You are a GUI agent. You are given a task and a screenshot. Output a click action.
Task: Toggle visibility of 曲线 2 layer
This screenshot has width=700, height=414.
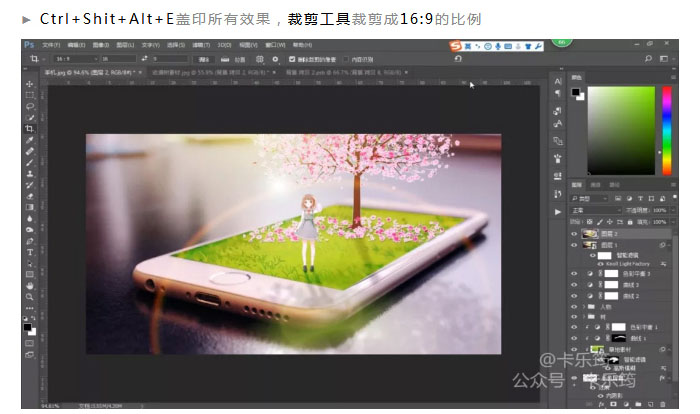[x=574, y=296]
